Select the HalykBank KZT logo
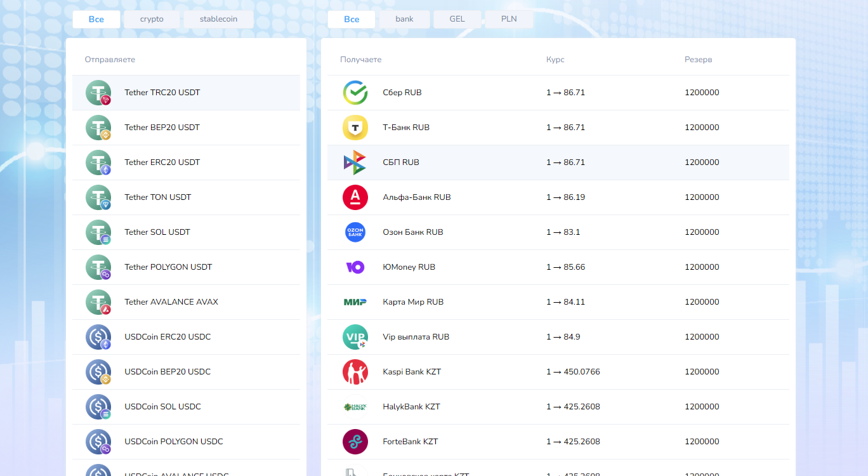Screen dimensions: 868x476 [355, 407]
